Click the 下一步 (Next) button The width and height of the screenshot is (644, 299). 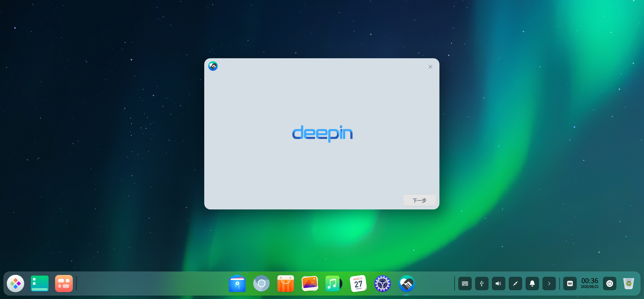point(419,200)
